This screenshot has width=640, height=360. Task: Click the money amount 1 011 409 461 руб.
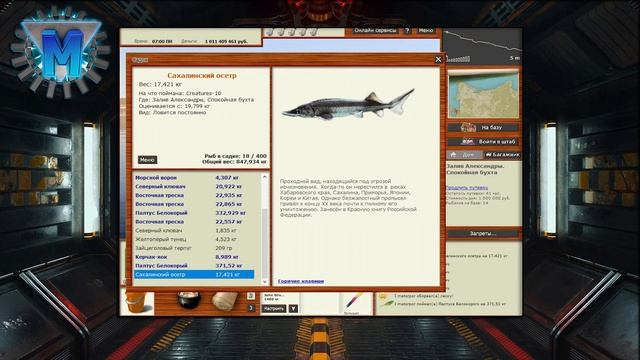226,42
